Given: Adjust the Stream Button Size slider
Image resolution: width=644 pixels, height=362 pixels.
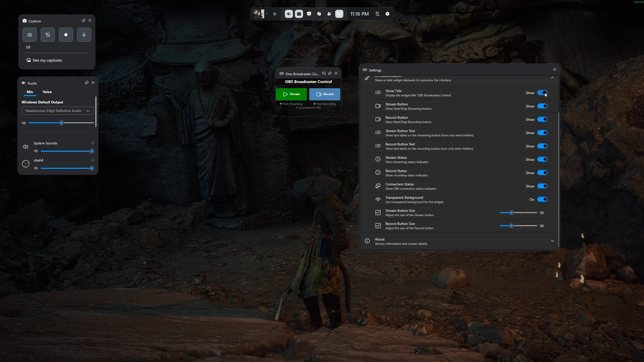Looking at the screenshot, I should tap(511, 213).
